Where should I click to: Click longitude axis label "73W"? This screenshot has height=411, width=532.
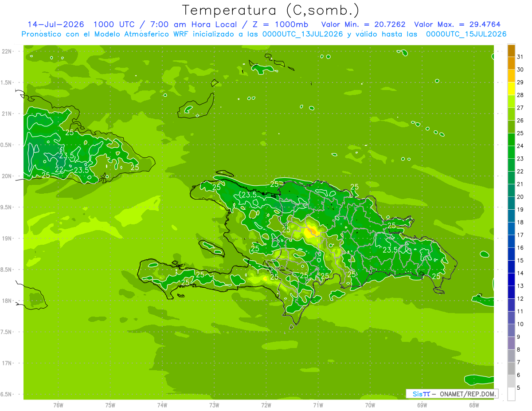click(214, 405)
